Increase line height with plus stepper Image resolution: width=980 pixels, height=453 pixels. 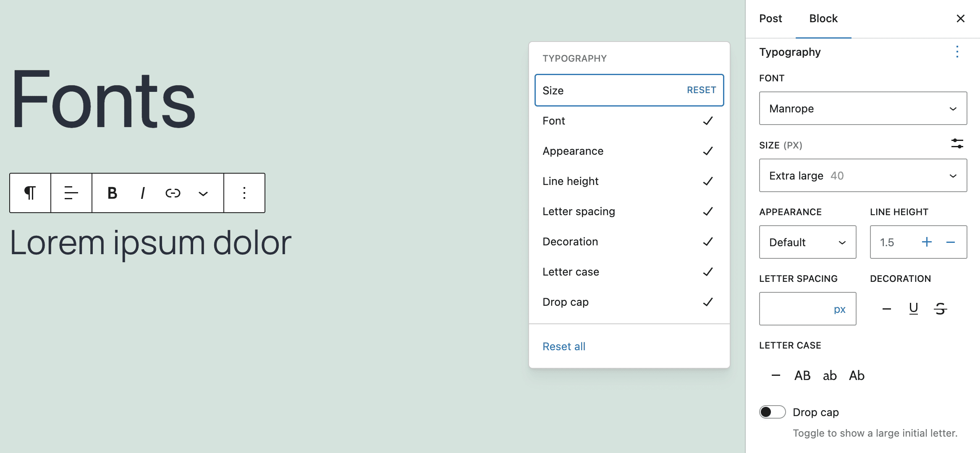pyautogui.click(x=927, y=242)
